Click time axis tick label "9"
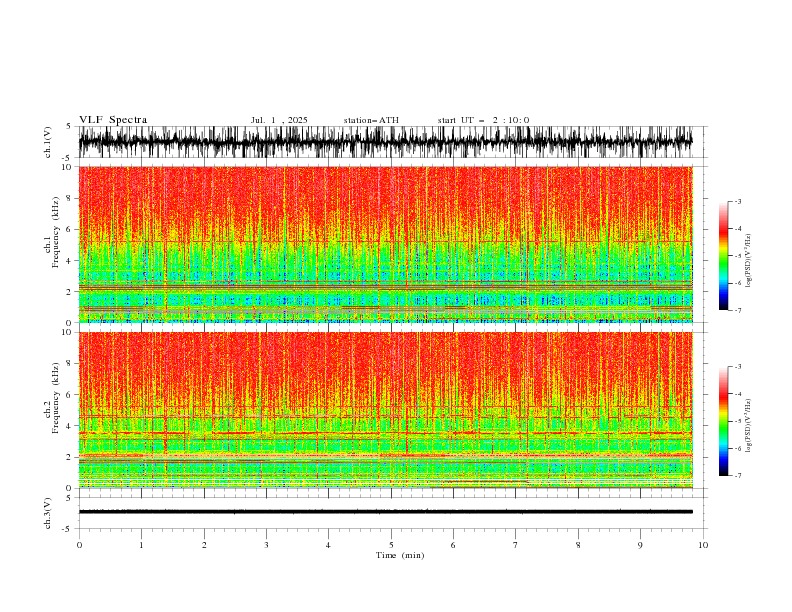Screen dimensions: 792x612 click(x=640, y=545)
